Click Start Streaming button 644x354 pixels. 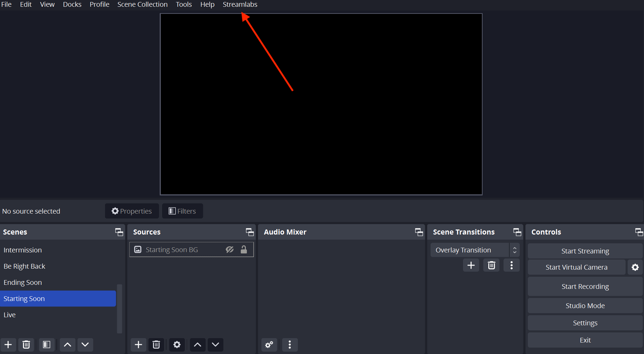coord(585,251)
